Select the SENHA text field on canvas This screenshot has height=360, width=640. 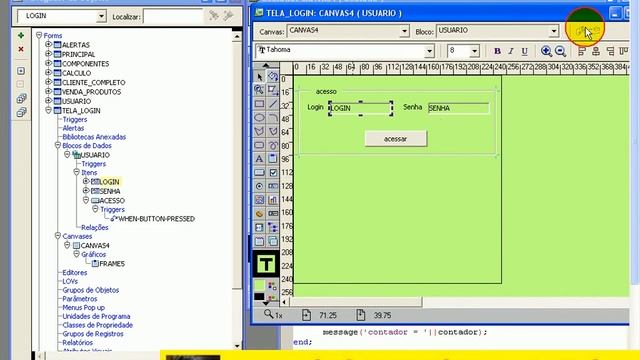click(x=458, y=108)
